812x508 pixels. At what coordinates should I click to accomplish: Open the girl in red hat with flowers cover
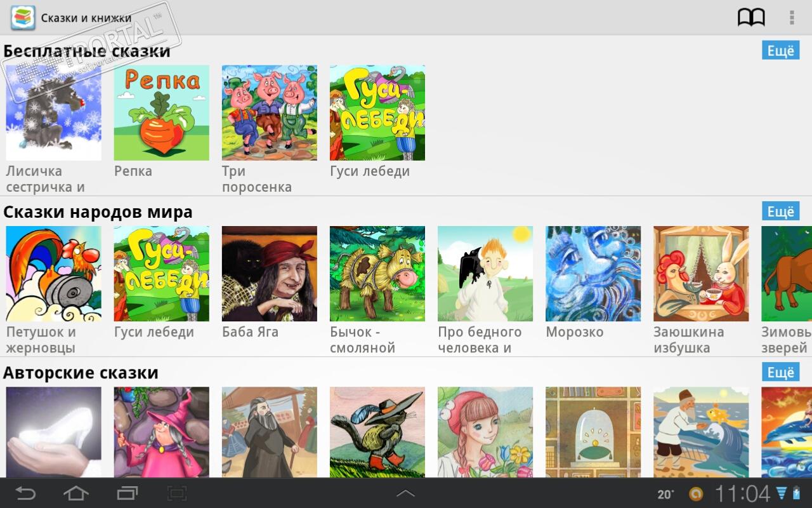point(485,432)
